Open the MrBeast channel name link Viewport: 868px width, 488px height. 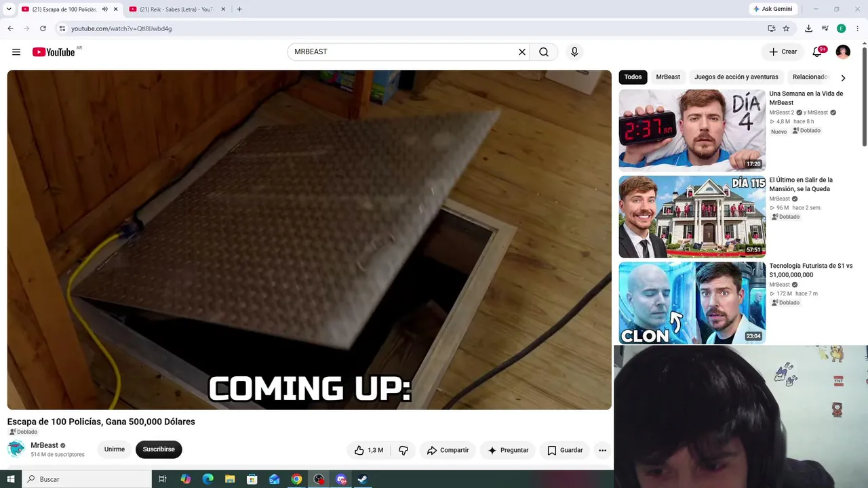coord(44,445)
